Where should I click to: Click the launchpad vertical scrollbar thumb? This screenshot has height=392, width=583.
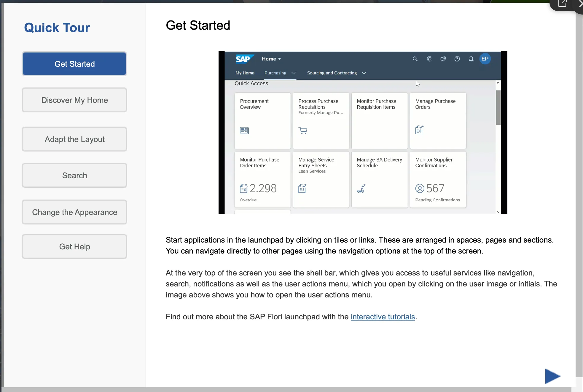pyautogui.click(x=498, y=107)
